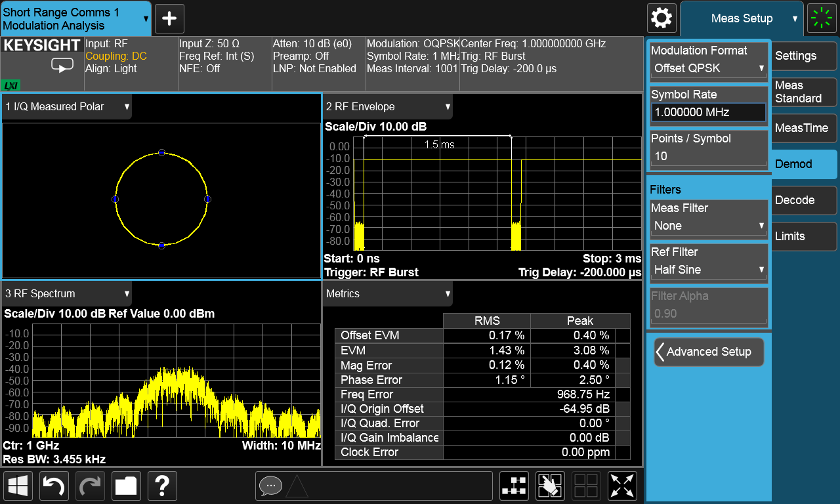Select the Decode tab
Image resolution: width=840 pixels, height=504 pixels.
pos(804,200)
